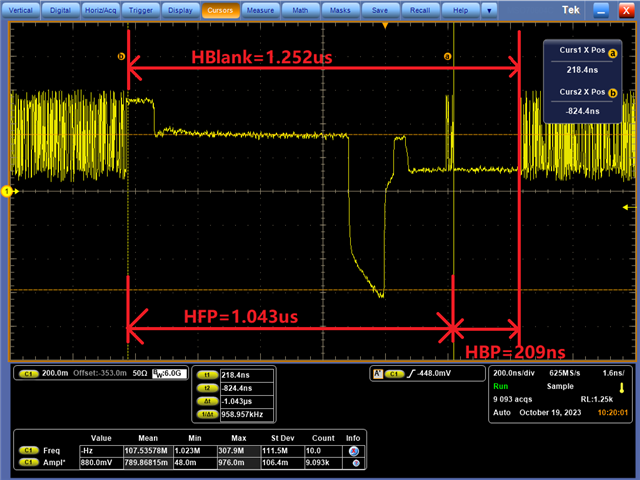This screenshot has width=640, height=480.
Task: Click the Save button in top bar
Action: click(x=380, y=10)
